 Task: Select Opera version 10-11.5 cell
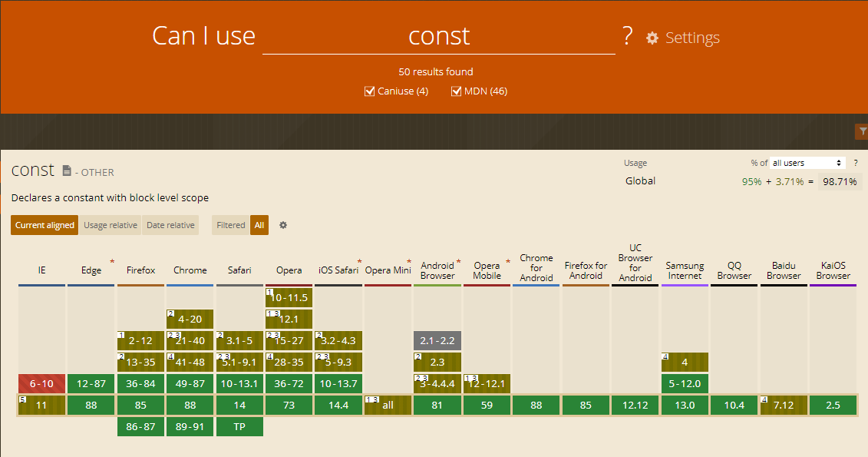[x=289, y=297]
